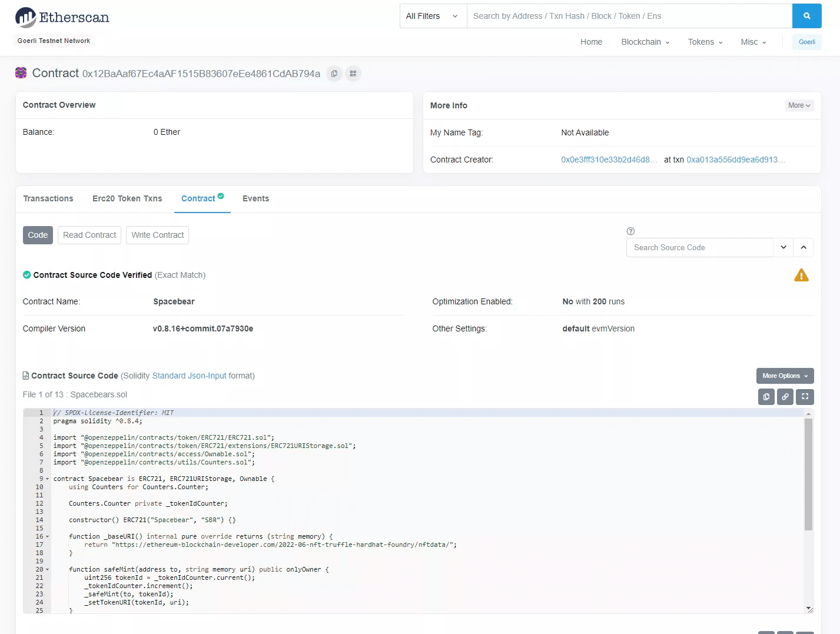Click the default evmVersion setting text
This screenshot has width=840, height=634.
point(598,328)
